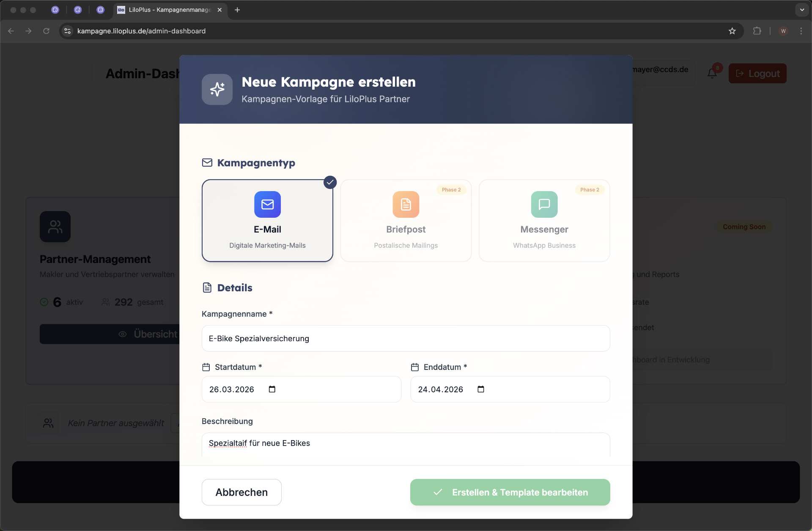Open the Enddatum date picker
Image resolution: width=812 pixels, height=531 pixels.
(x=481, y=389)
